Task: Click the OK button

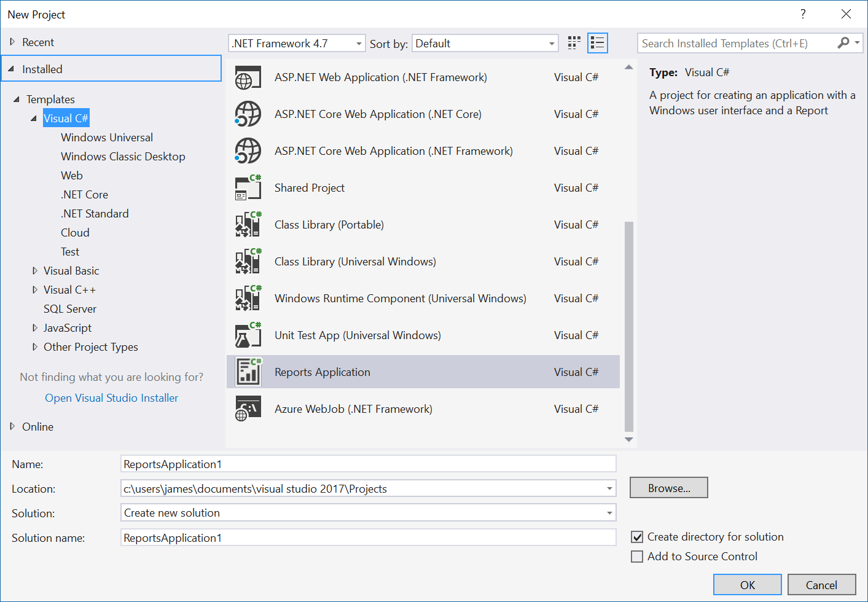Action: tap(748, 585)
